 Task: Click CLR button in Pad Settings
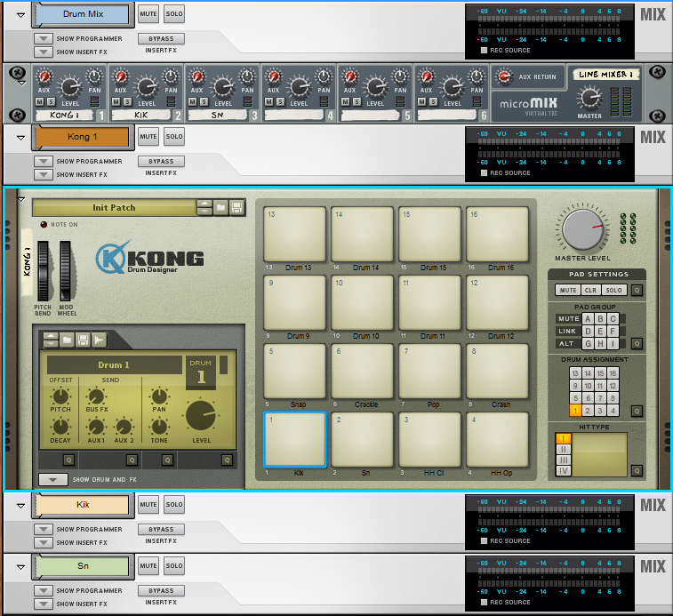[590, 290]
